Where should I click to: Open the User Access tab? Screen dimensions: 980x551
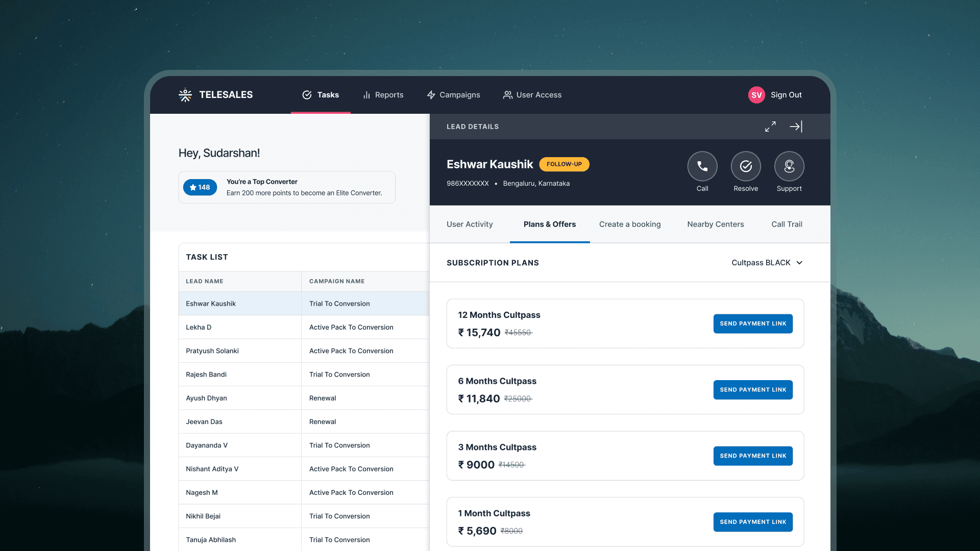click(532, 95)
